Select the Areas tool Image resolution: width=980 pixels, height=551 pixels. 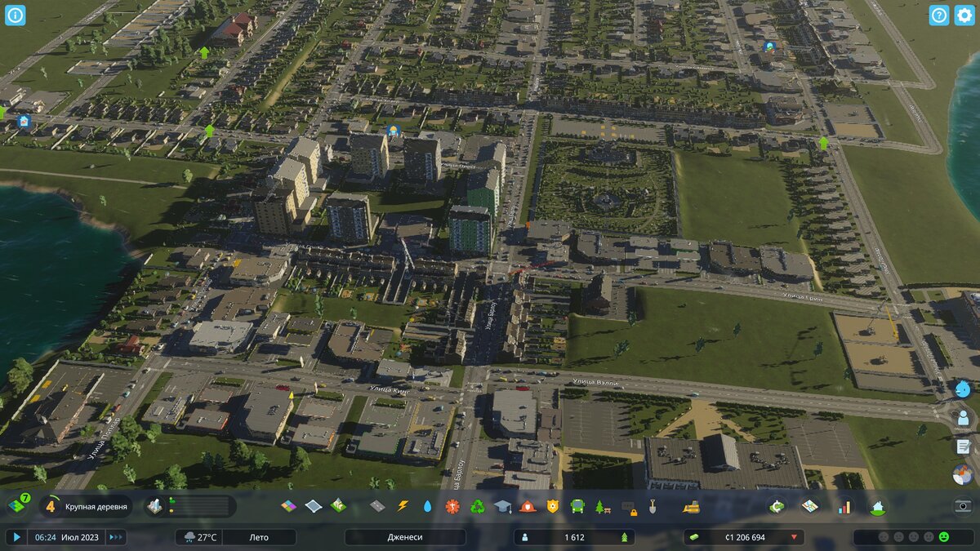tap(314, 506)
